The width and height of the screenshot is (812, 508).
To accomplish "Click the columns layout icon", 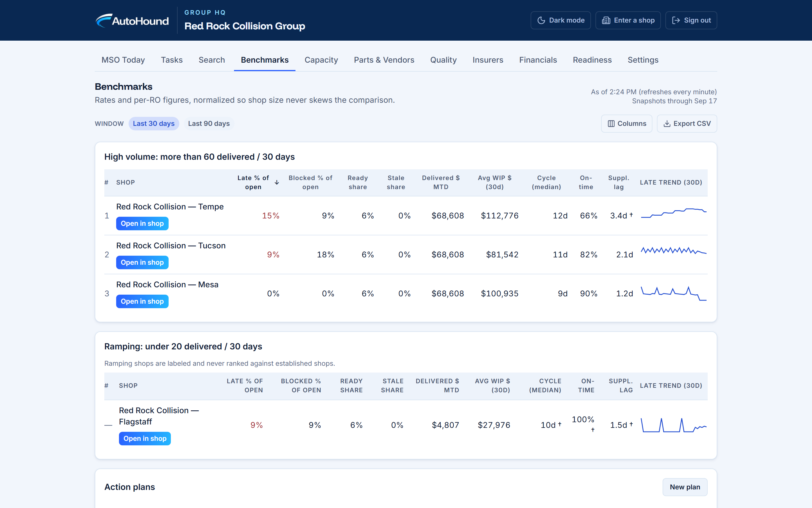I will coord(611,124).
